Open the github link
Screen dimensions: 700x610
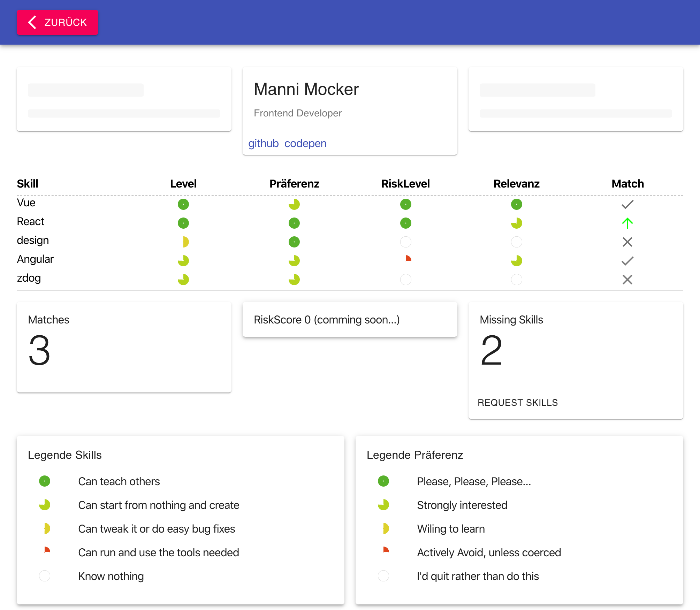coord(263,143)
